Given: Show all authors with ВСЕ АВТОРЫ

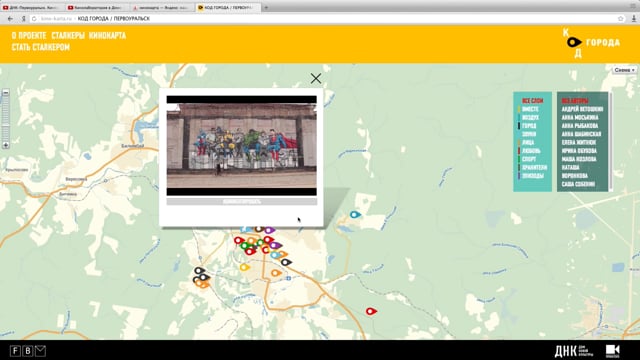Looking at the screenshot, I should click(575, 101).
